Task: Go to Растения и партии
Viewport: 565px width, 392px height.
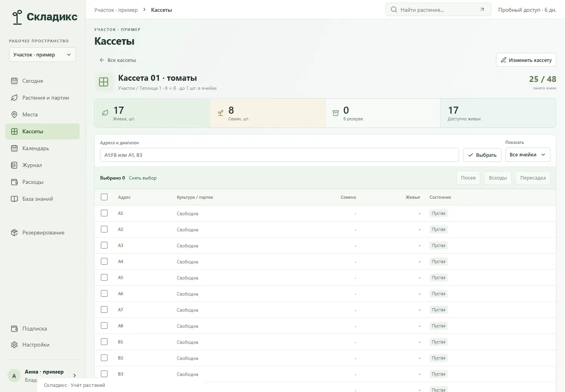Action: [x=42, y=98]
